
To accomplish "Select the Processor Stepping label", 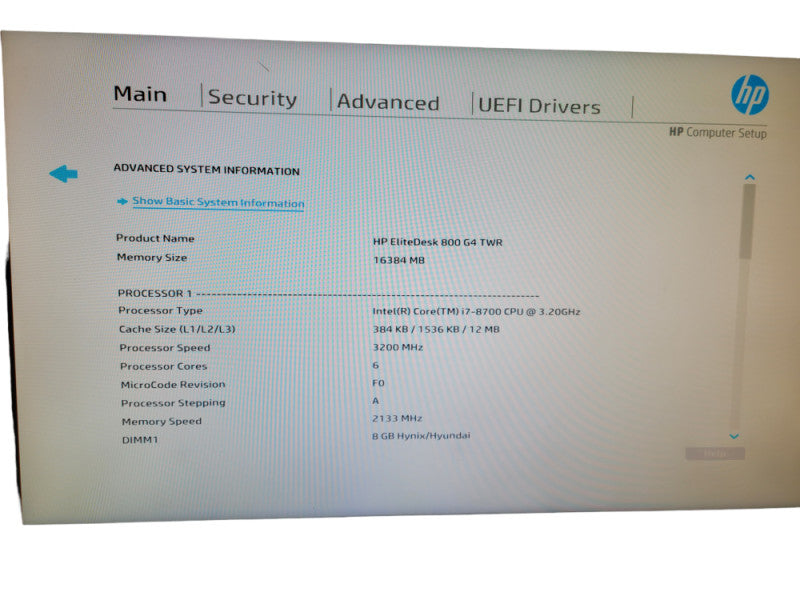I will (x=173, y=403).
